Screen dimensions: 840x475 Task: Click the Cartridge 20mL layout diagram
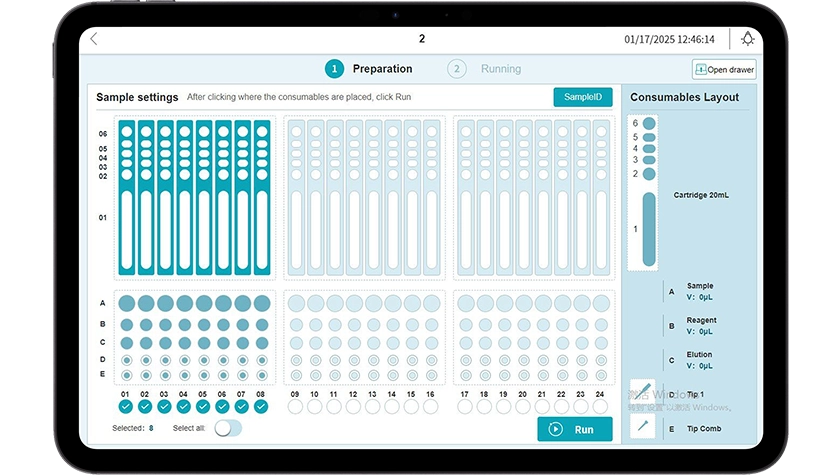[x=648, y=192]
